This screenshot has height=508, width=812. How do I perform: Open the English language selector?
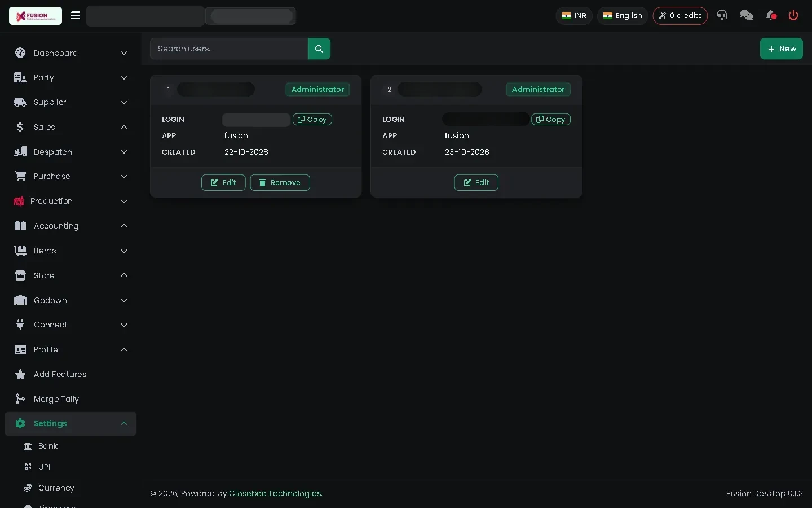[623, 16]
